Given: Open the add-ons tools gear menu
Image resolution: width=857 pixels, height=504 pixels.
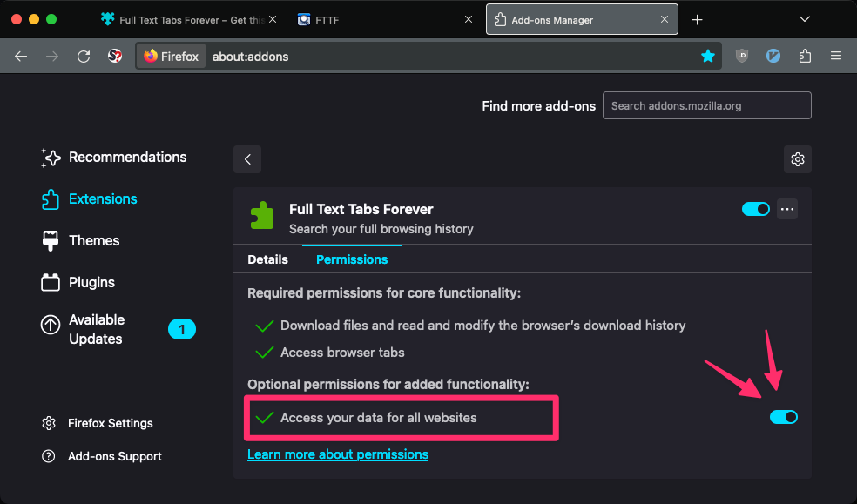Looking at the screenshot, I should 797,159.
